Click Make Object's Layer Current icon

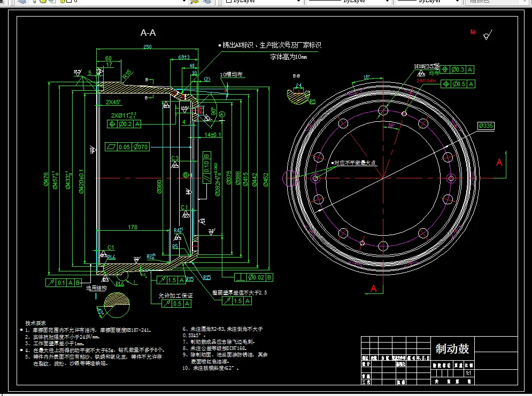(195, 2)
